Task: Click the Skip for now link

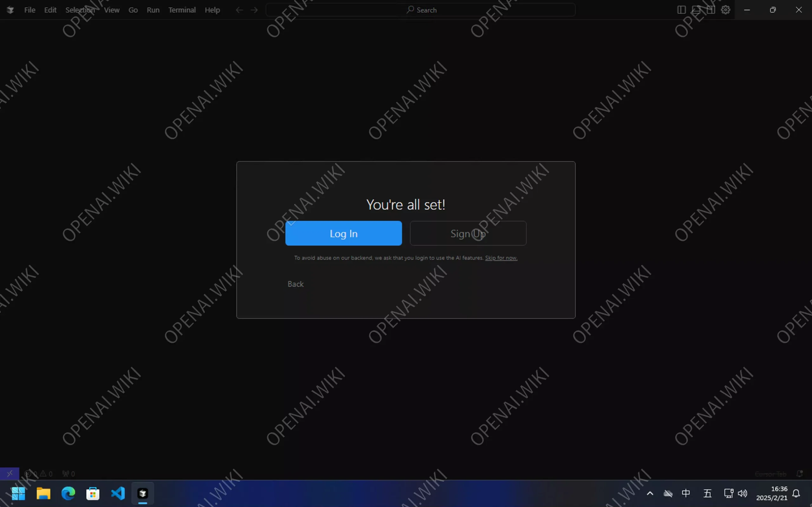Action: pos(501,257)
